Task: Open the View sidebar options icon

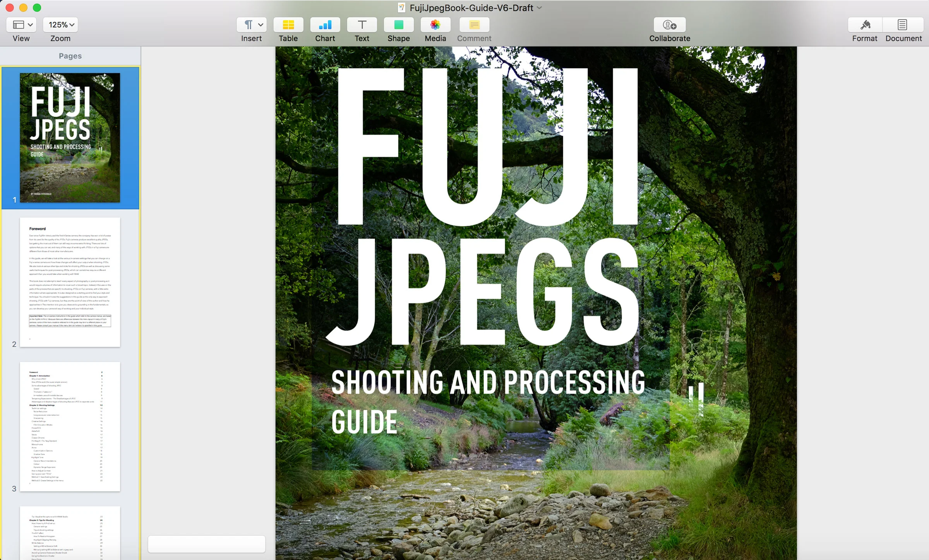Action: pos(19,25)
